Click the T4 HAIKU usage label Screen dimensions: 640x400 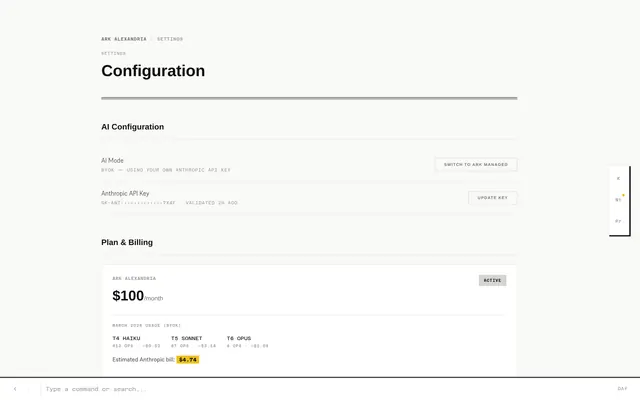click(126, 338)
